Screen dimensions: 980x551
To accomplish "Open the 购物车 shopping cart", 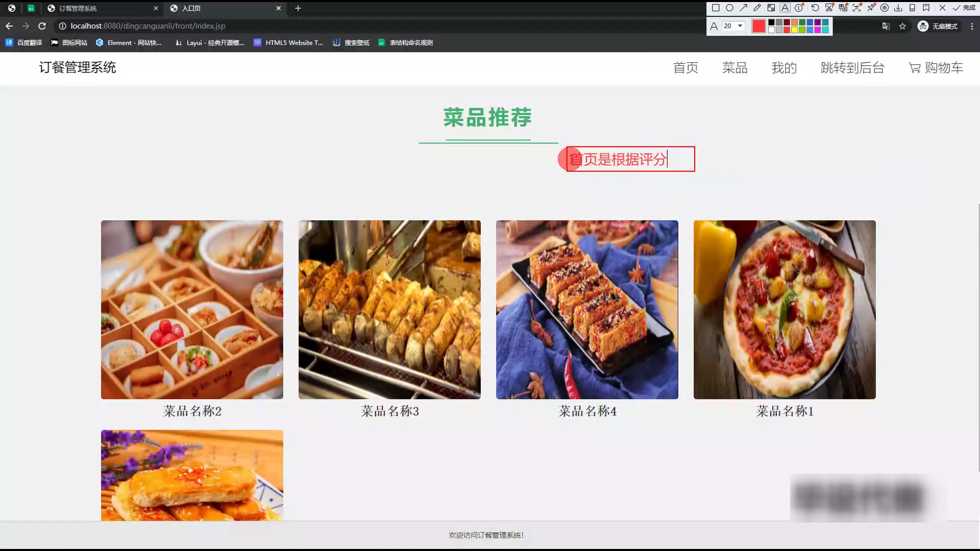I will pos(936,68).
